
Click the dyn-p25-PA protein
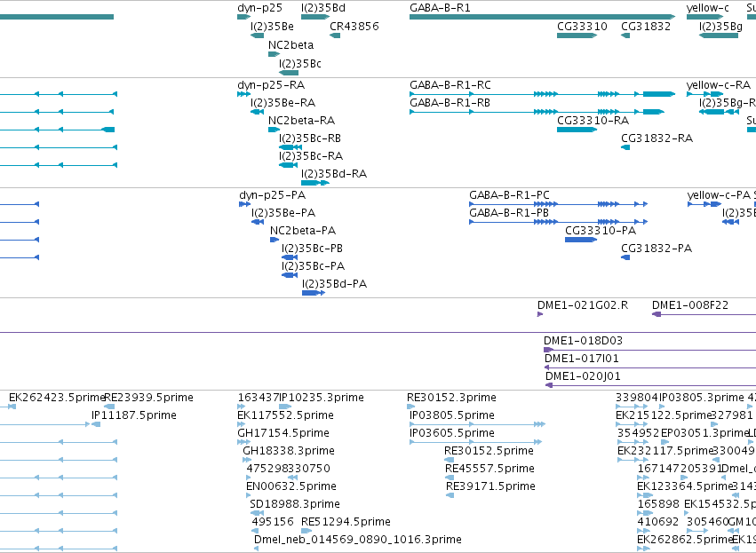click(x=245, y=204)
